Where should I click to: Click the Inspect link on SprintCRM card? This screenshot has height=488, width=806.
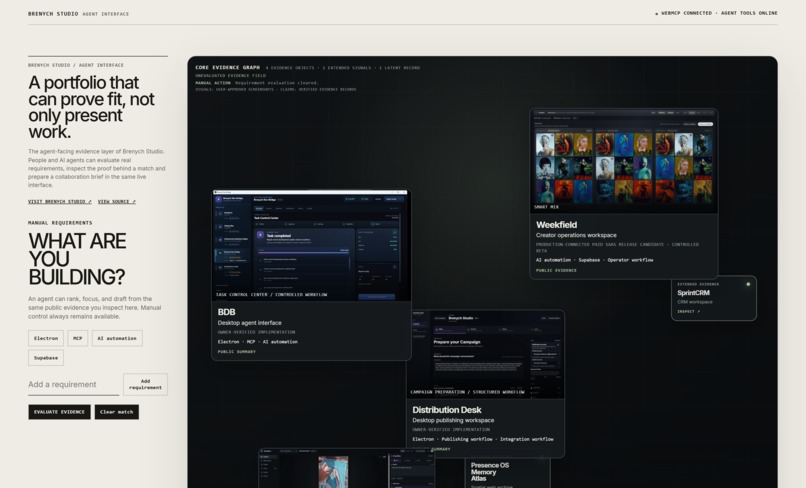(x=688, y=312)
